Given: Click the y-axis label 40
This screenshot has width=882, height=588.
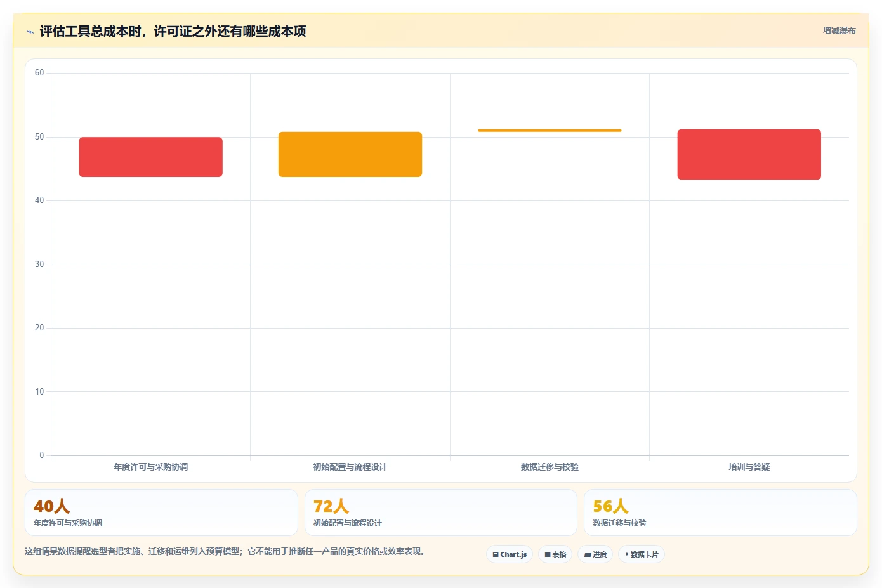Looking at the screenshot, I should (x=39, y=200).
